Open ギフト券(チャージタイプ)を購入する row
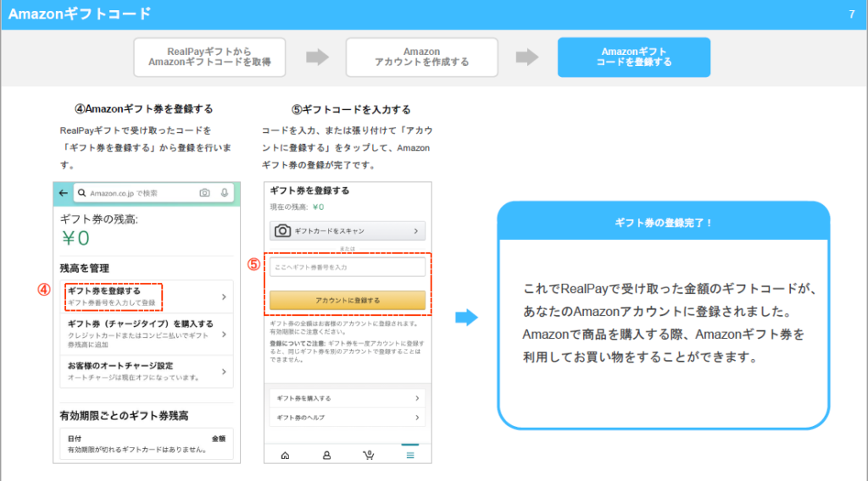 (147, 334)
